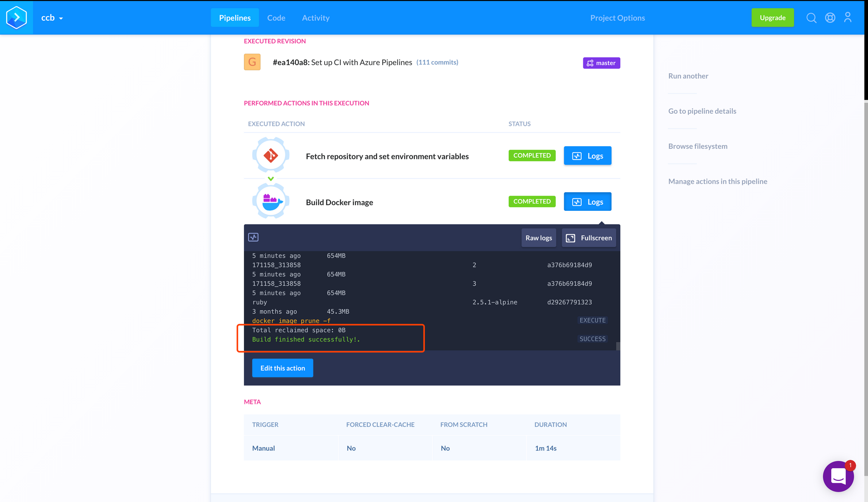Viewport: 868px width, 502px height.
Task: Click the Docker whale action icon
Action: (271, 201)
